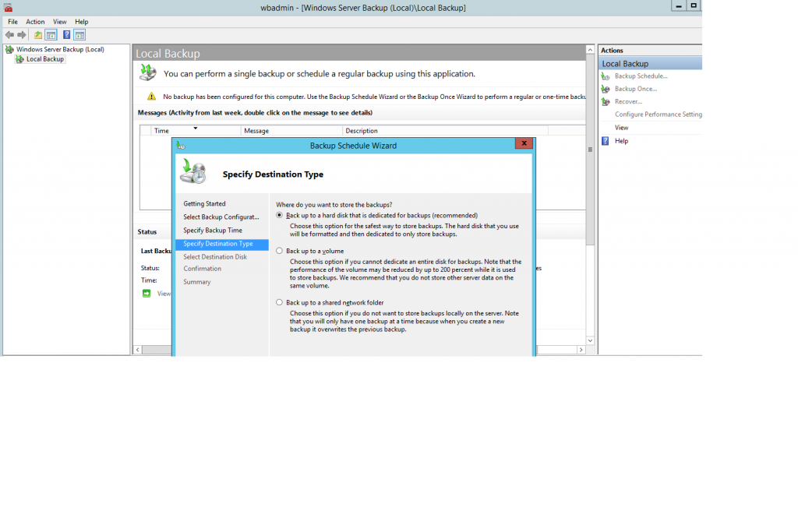Click the green View details arrow icon
This screenshot has height=532, width=798.
pos(147,294)
